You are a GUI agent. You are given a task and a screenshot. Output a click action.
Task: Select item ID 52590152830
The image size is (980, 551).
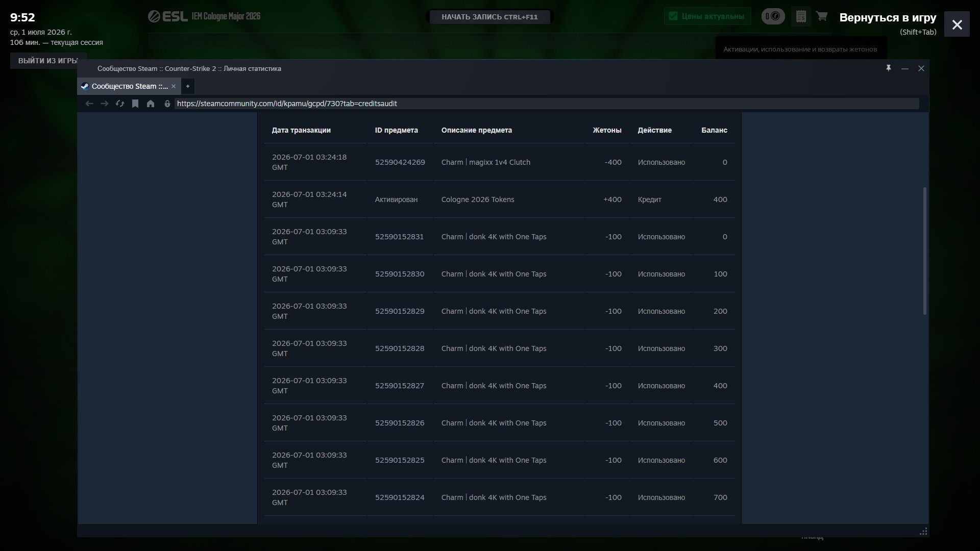pos(400,274)
